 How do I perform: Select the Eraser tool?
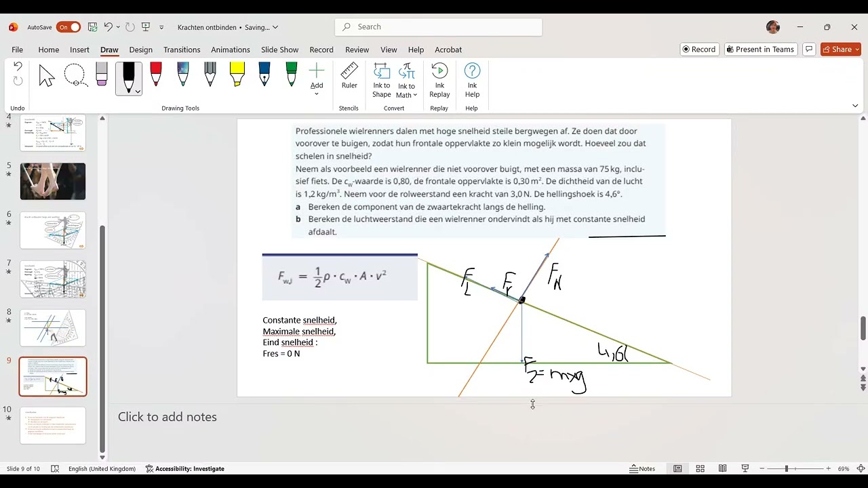102,75
